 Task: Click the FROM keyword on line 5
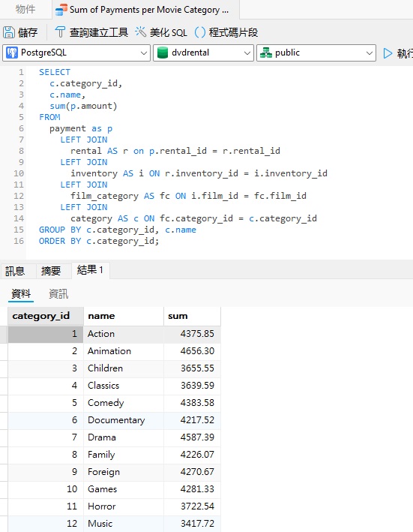tap(49, 117)
